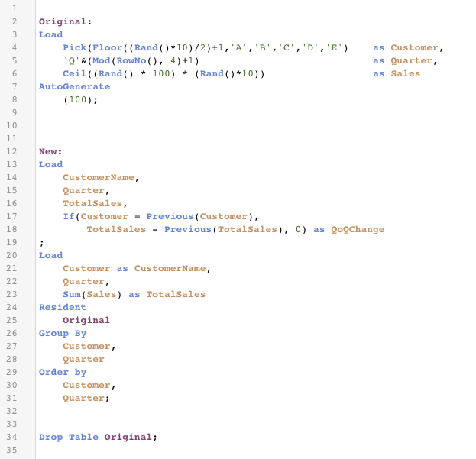Viewport: 476px width, 459px height.
Task: Click the 'Load' keyword on line 20
Action: tap(50, 255)
